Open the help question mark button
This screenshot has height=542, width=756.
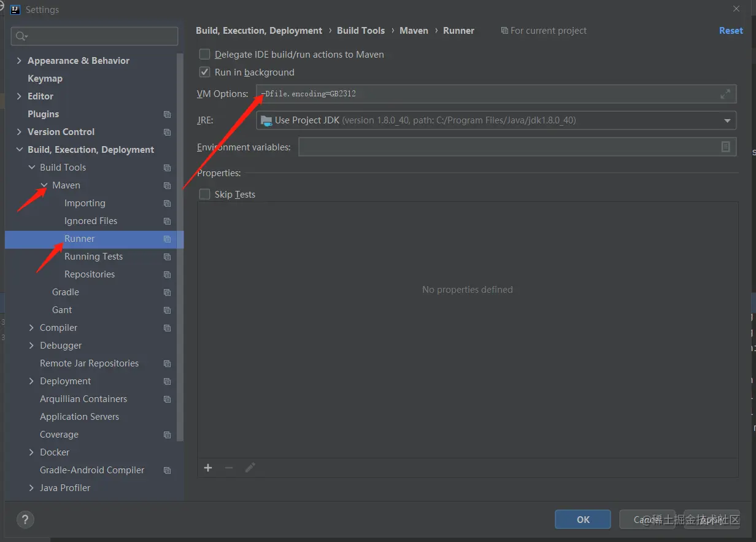(x=25, y=520)
